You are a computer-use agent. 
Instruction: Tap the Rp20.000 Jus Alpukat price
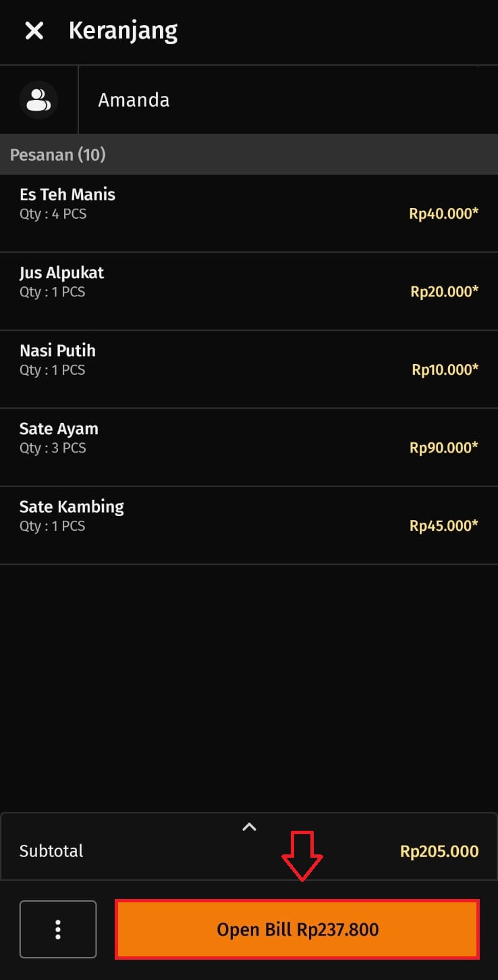444,292
